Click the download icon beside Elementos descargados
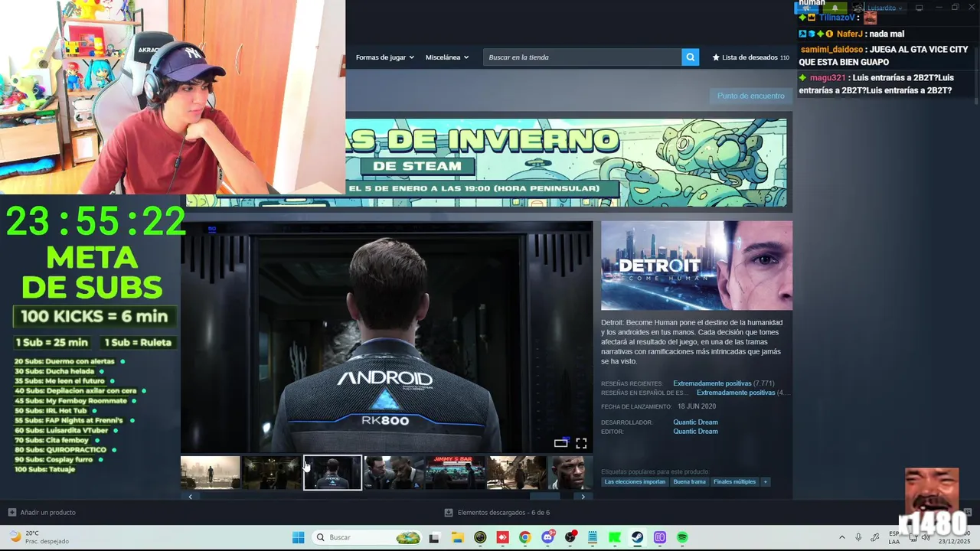The image size is (980, 551). click(449, 513)
